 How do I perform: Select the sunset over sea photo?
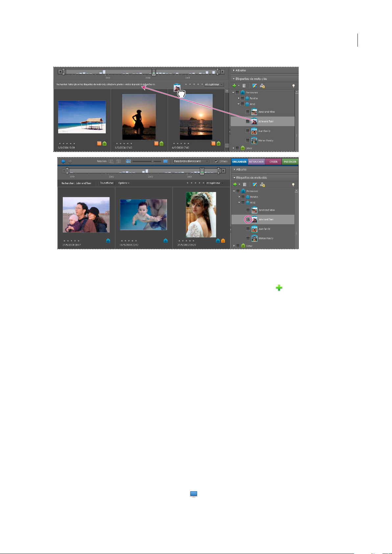click(196, 117)
